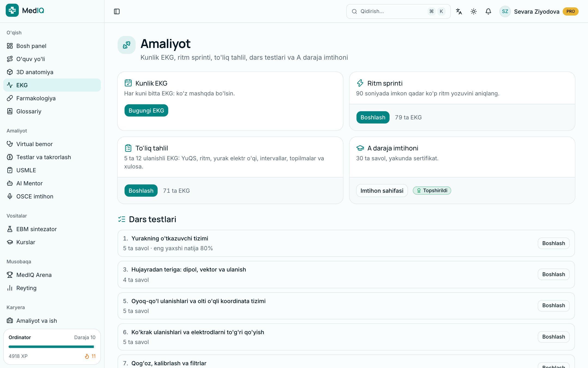Viewport: 588px width, 368px height.
Task: Toggle the sidebar collapse icon
Action: coord(117,11)
